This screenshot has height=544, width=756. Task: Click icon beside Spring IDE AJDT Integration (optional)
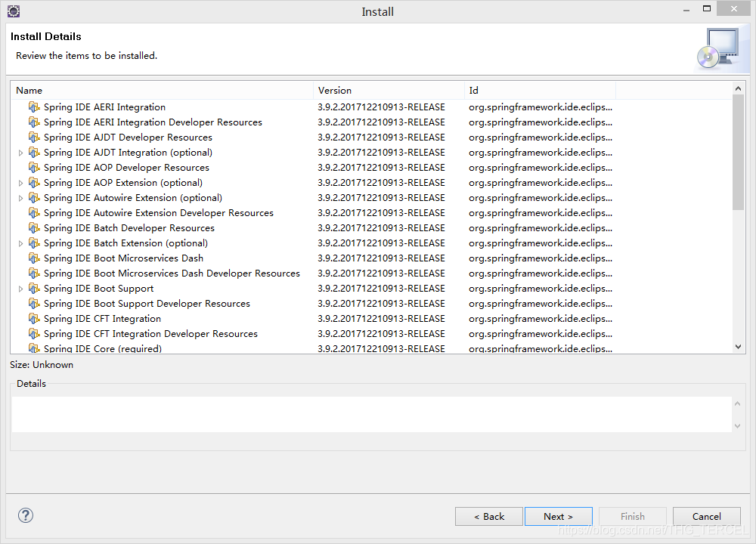[x=34, y=153]
